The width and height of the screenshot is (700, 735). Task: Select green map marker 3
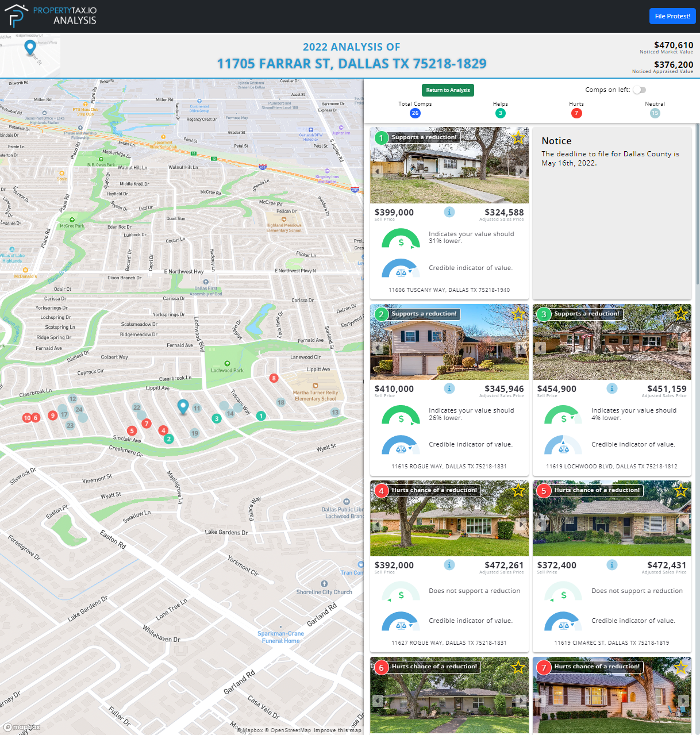tap(216, 418)
